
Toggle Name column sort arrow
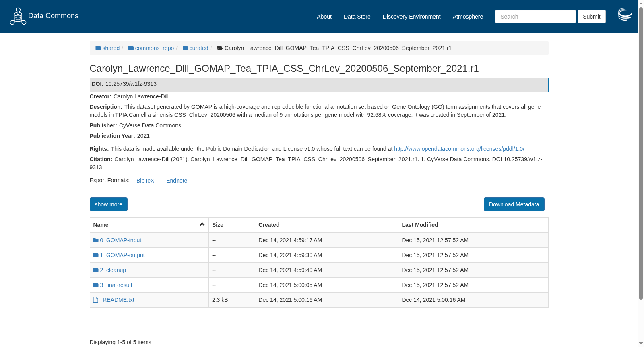coord(202,224)
